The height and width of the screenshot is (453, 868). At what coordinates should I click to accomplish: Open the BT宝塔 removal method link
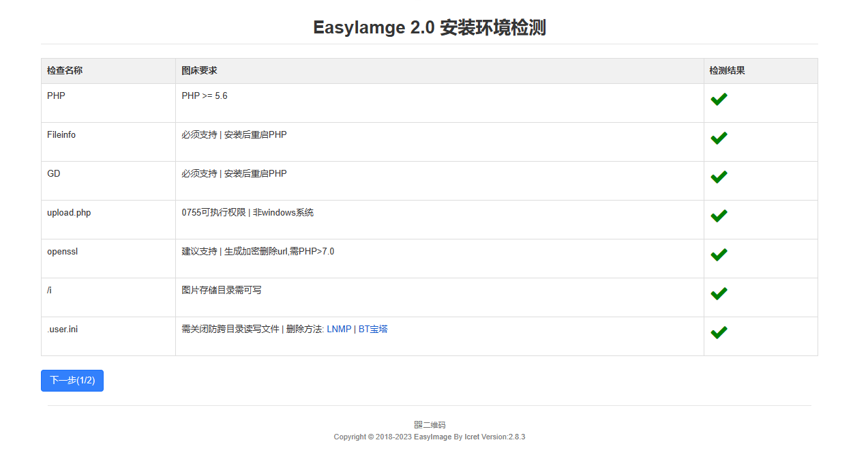373,329
